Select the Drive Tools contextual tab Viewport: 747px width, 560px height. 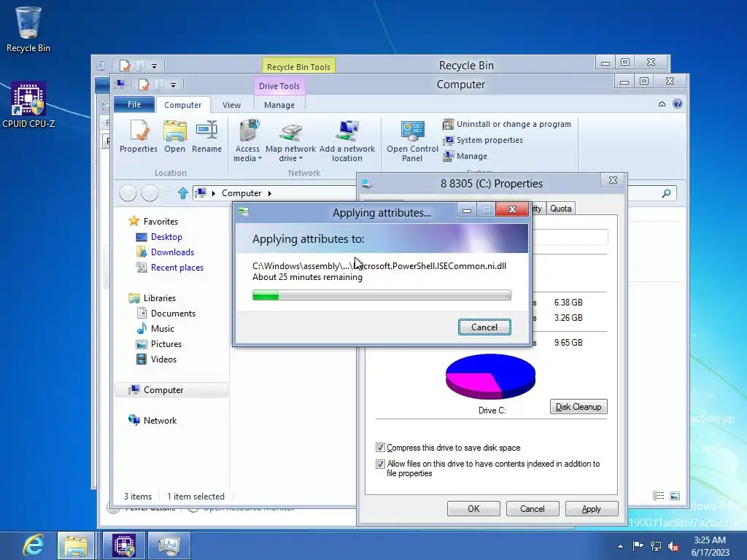(279, 86)
